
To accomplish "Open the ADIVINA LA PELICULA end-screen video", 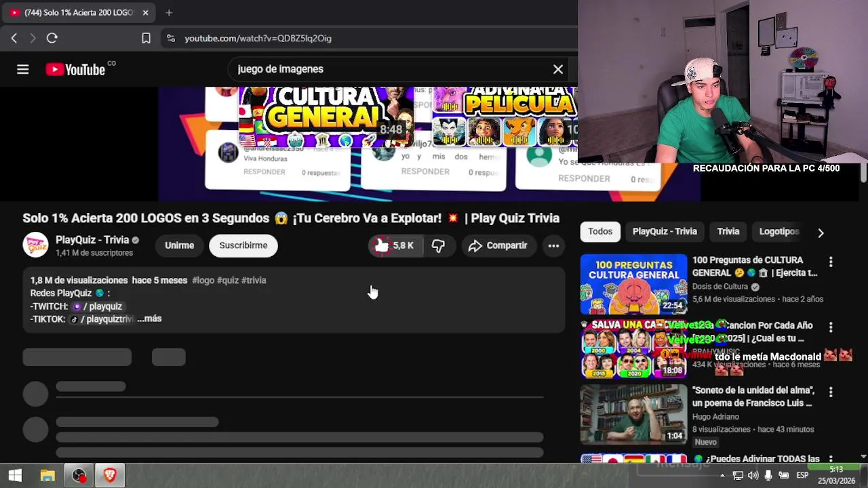I will pos(505,117).
